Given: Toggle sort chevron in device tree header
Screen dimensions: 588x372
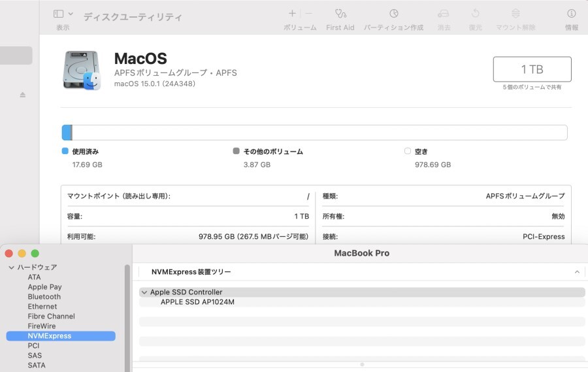Looking at the screenshot, I should (x=577, y=272).
